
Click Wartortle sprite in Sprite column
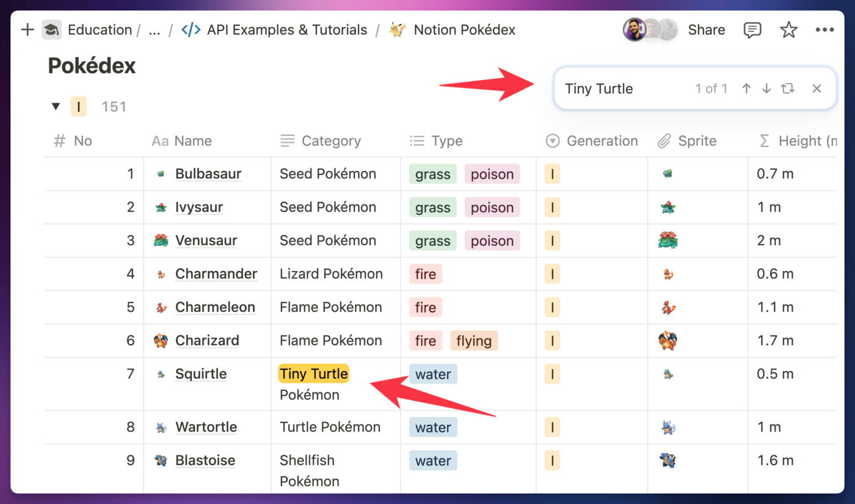coord(668,427)
